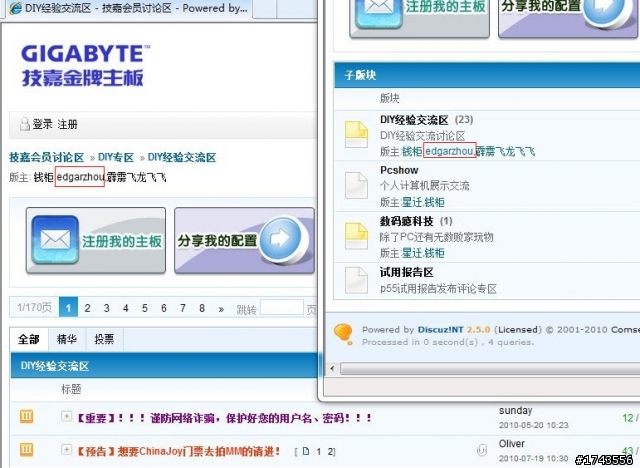Click 分享我的配置 banner in left window
Viewport: 640px width, 468px height.
point(244,240)
